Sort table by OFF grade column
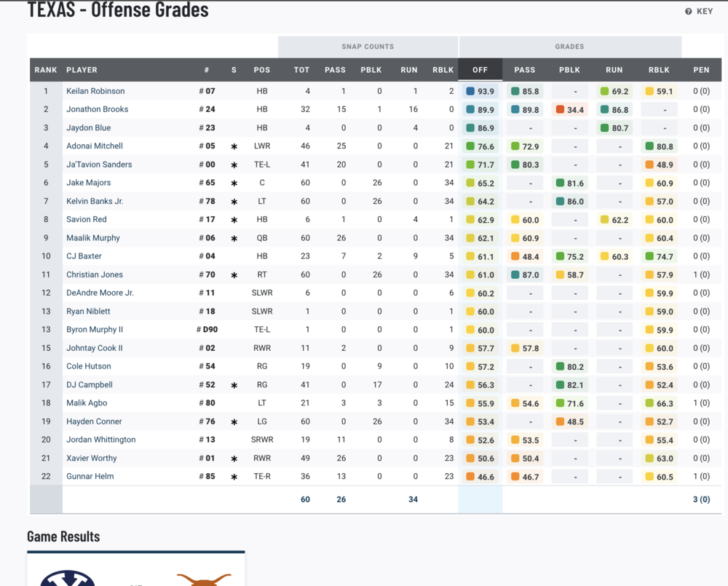Image resolution: width=728 pixels, height=586 pixels. click(x=480, y=70)
